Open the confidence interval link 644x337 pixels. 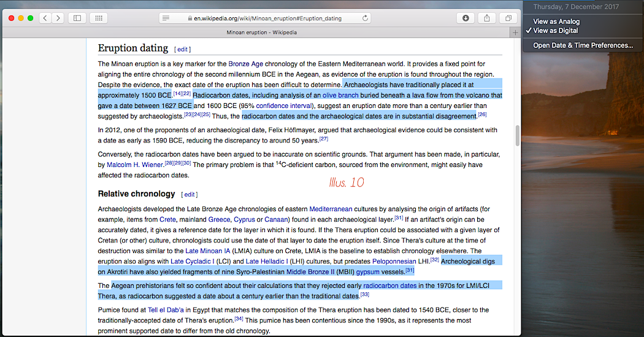pos(284,106)
